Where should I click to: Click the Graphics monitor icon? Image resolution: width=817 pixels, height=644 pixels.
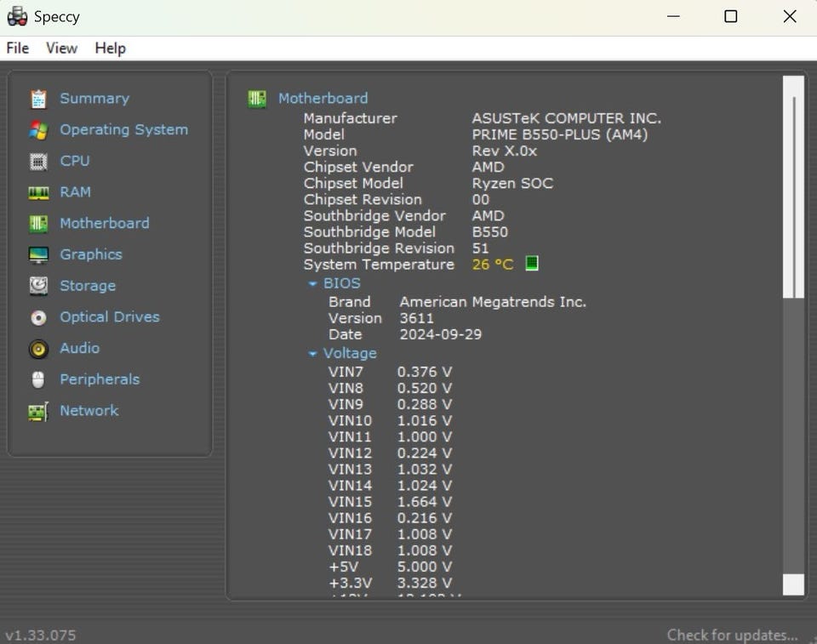[38, 255]
